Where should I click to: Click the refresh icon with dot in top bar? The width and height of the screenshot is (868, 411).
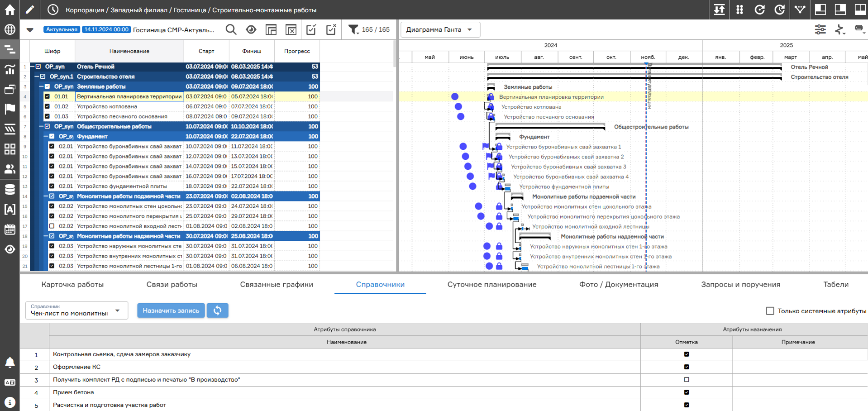point(759,10)
